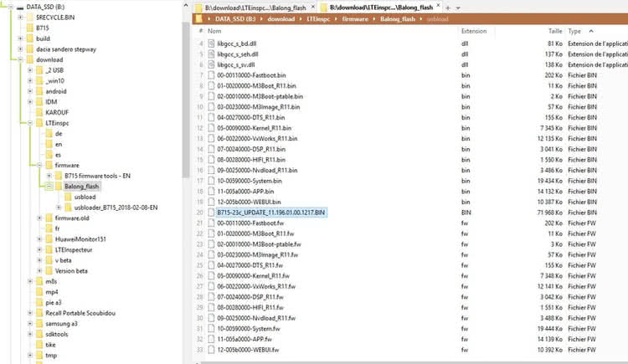Select file libgcc_s_sv.dll icon
Viewport: 628px width, 364px height.
211,64
